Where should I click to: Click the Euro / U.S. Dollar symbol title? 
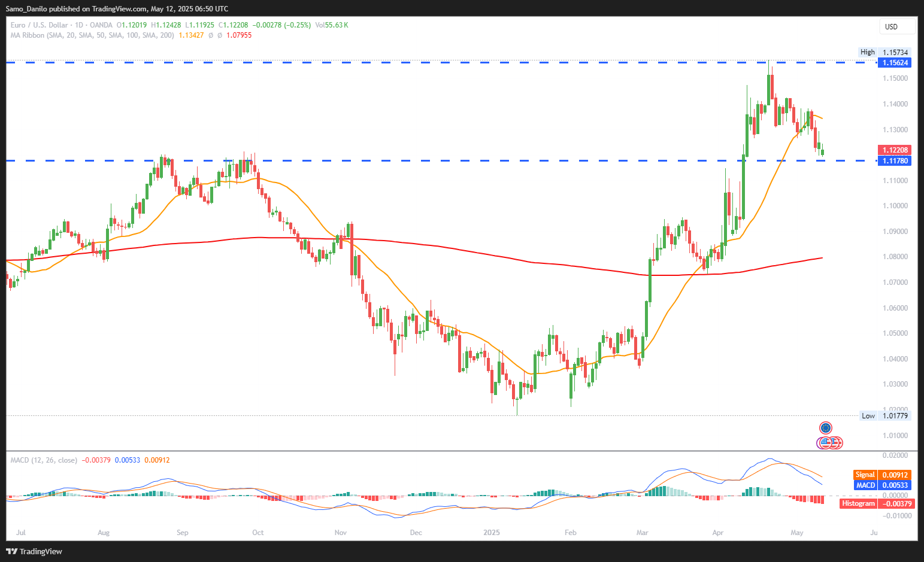(x=40, y=25)
